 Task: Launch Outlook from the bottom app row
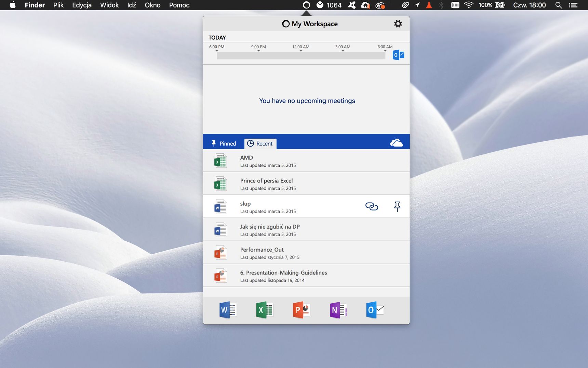[375, 310]
